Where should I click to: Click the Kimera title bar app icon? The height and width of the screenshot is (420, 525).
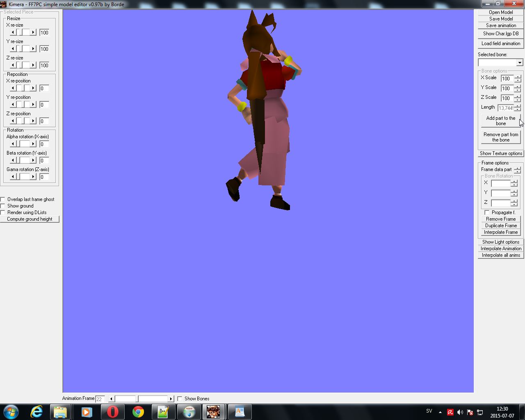3,4
